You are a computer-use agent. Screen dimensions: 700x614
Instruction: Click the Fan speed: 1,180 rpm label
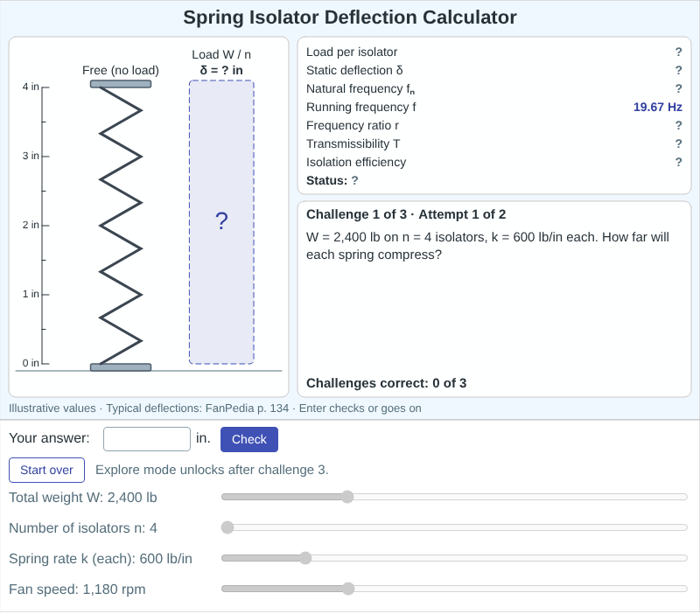pos(77,590)
